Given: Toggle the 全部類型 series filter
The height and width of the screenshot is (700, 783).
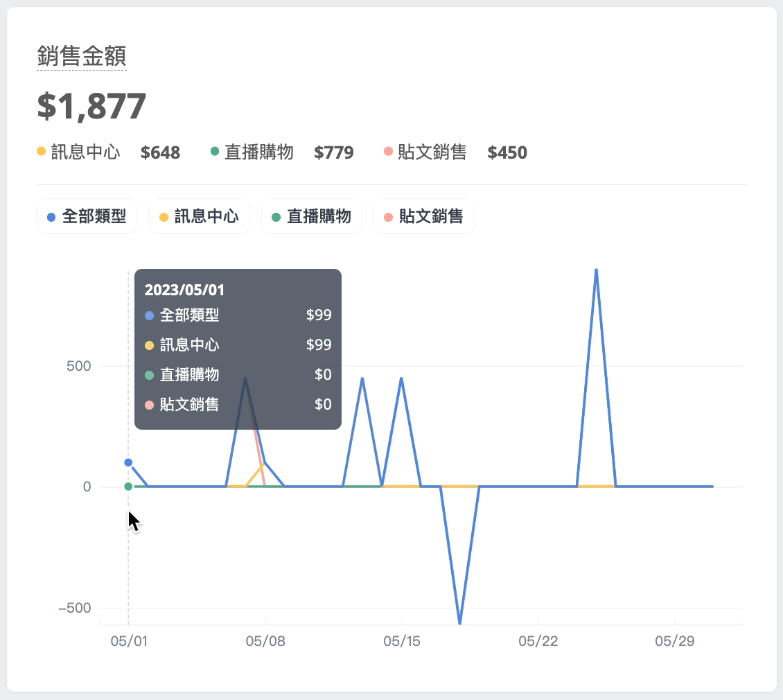Looking at the screenshot, I should coord(87,216).
